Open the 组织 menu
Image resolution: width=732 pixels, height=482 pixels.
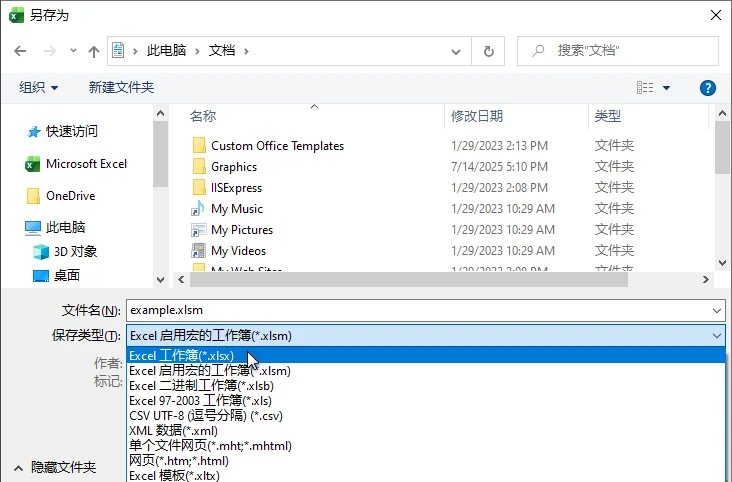click(x=38, y=87)
